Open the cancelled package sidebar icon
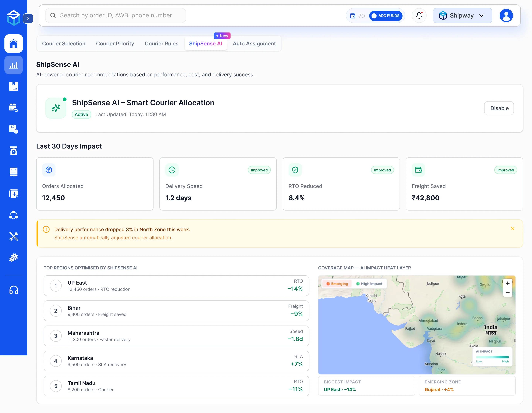The image size is (532, 413). (x=14, y=129)
